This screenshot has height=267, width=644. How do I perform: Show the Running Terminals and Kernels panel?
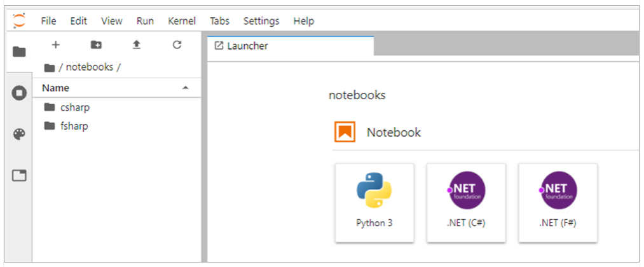[19, 93]
